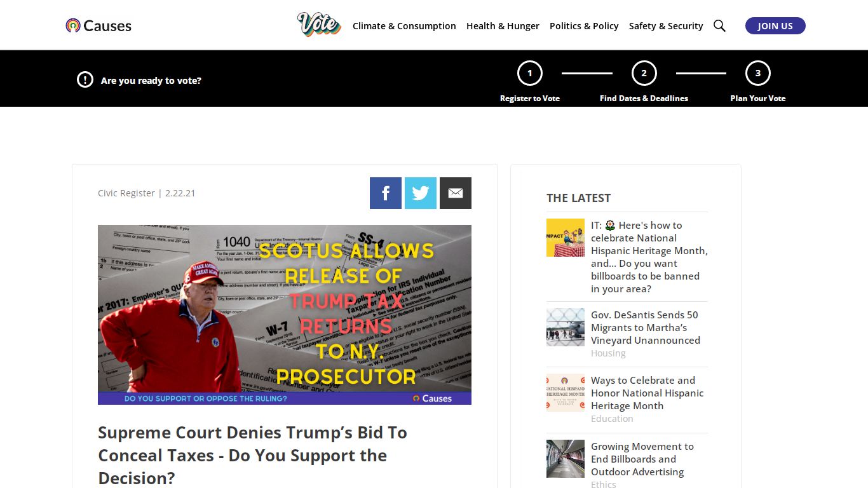Open the Vote logo link
Image resolution: width=868 pixels, height=488 pixels.
(x=319, y=24)
